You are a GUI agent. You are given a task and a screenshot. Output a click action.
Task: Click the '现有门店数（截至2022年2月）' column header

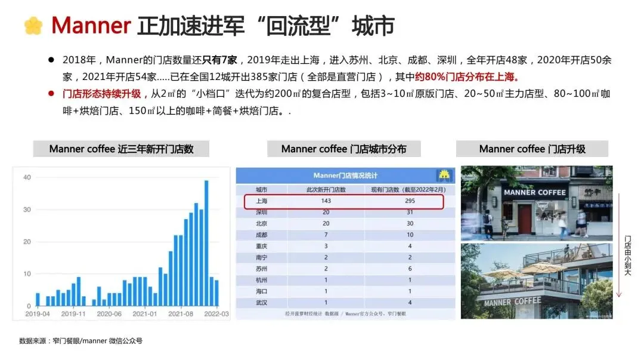[408, 189]
